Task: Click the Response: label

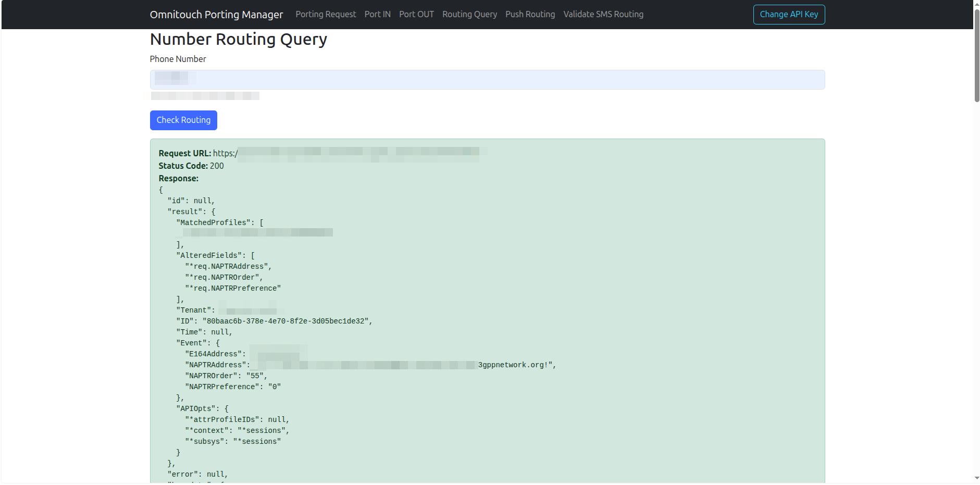Action: 179,178
